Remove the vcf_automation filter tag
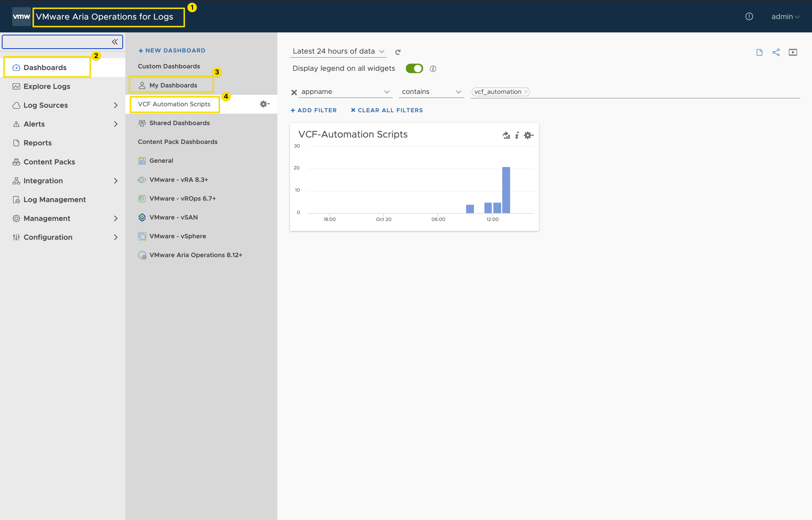 coord(525,92)
